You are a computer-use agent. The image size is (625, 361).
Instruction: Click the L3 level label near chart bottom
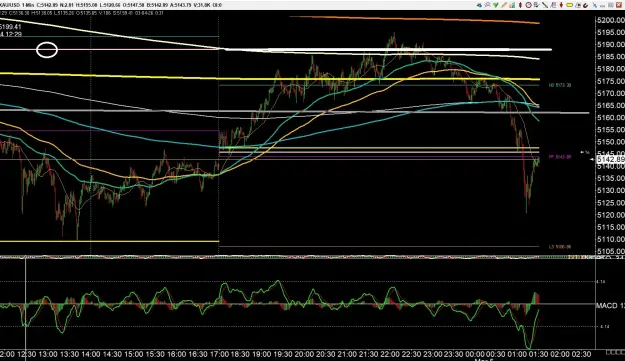[x=560, y=247]
